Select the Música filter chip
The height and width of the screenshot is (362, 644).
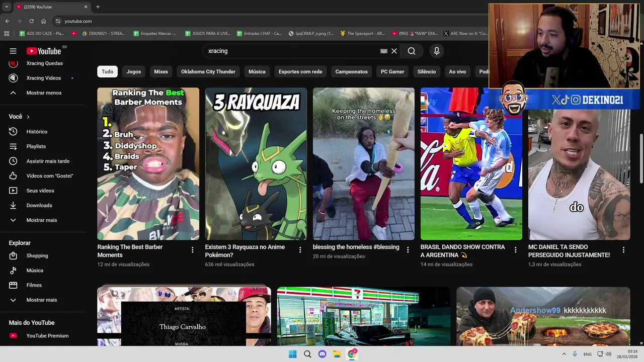257,71
